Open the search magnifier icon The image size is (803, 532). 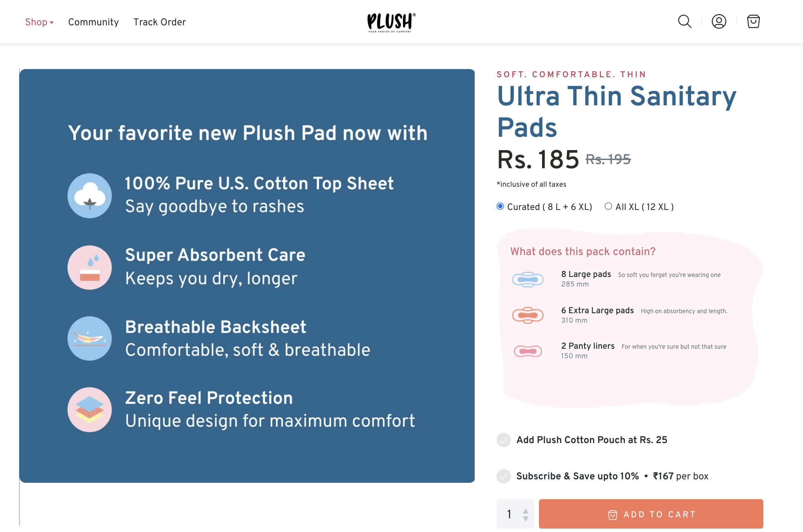pos(685,22)
